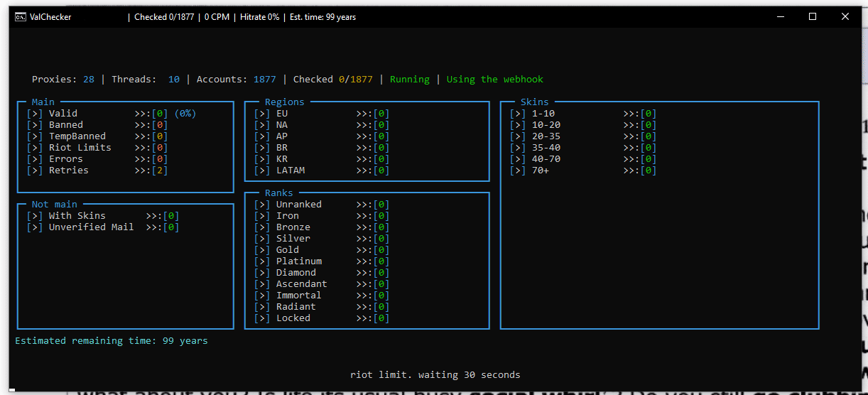Viewport: 868px width, 395px height.
Task: Maximize the ValChecker window
Action: (x=813, y=17)
